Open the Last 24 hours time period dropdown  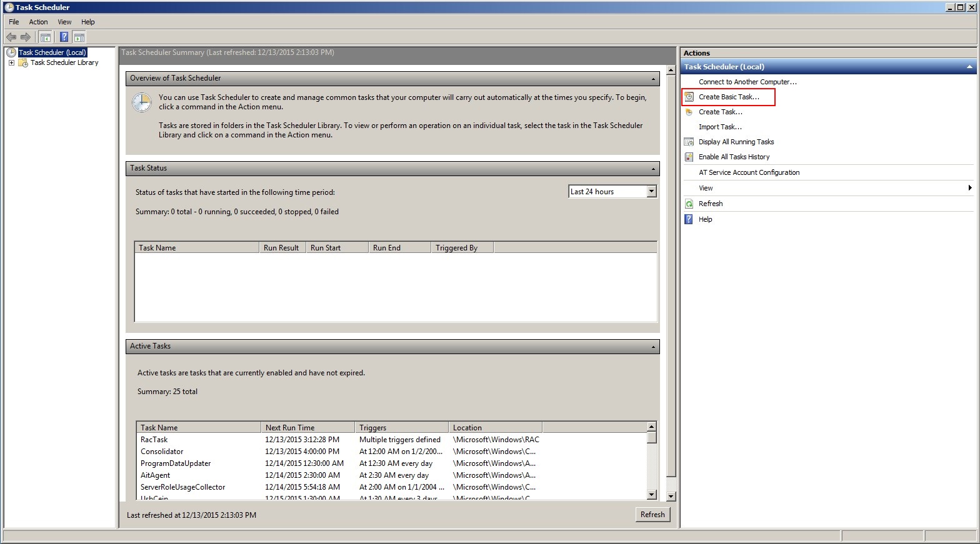pyautogui.click(x=652, y=192)
